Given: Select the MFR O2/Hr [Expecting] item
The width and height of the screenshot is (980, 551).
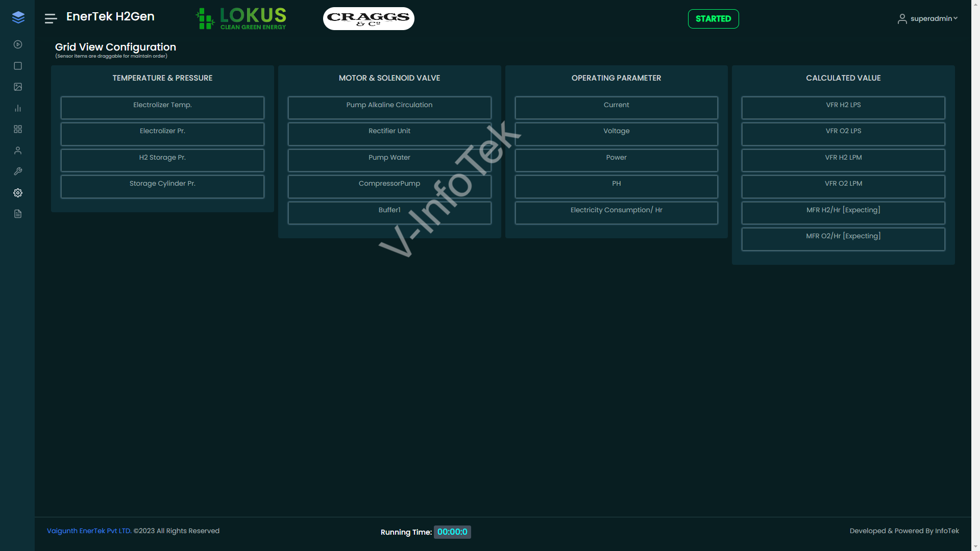Looking at the screenshot, I should (x=843, y=239).
